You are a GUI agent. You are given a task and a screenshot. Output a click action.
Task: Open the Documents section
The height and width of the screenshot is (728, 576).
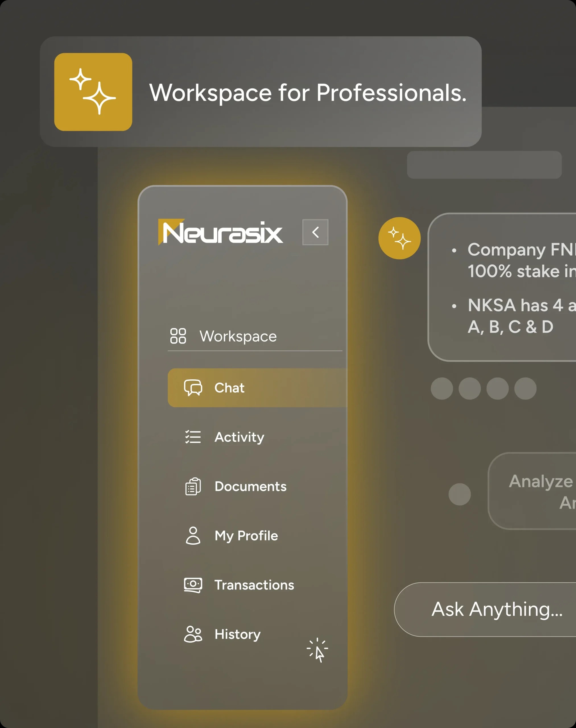[250, 486]
